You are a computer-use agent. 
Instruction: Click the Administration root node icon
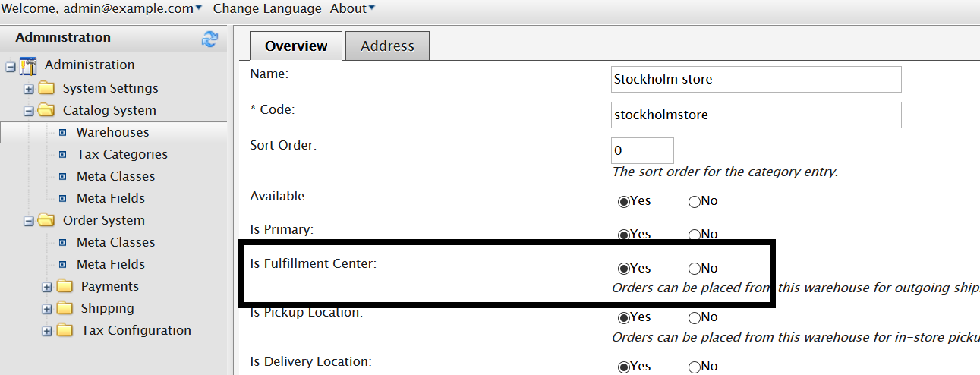28,66
